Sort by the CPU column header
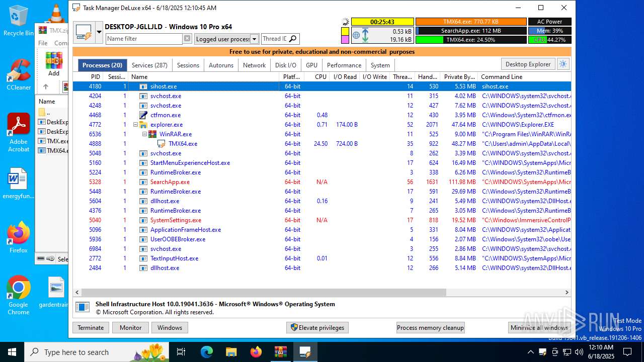 pos(317,77)
